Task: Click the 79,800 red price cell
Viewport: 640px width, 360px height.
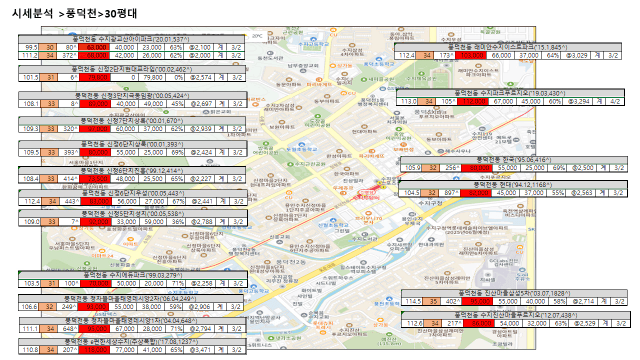Action: (x=95, y=77)
